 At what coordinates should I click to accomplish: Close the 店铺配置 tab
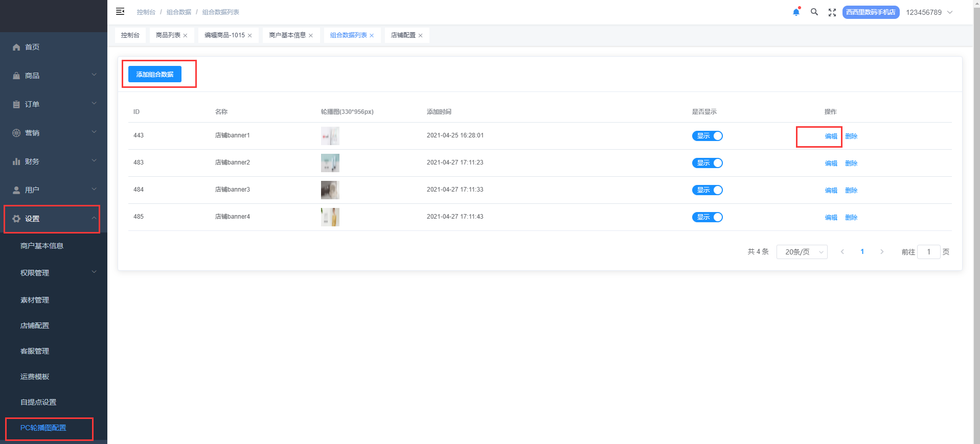421,36
